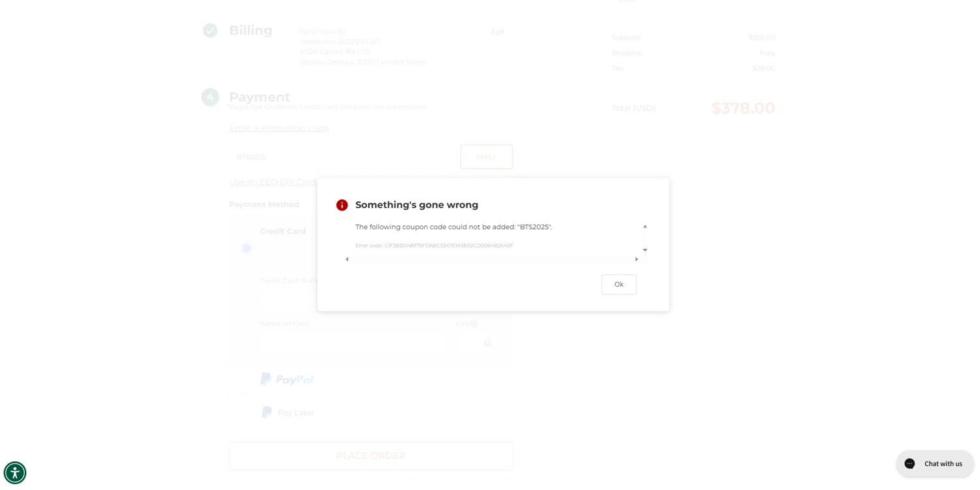Open the Chat with us widget
Viewport: 980px width, 490px height.
[x=935, y=464]
